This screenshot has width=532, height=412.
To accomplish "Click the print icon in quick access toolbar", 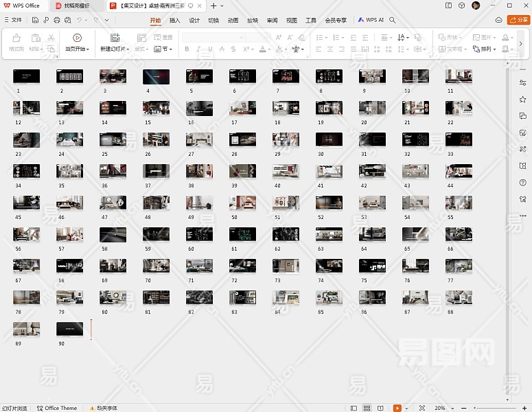I will tap(57, 21).
